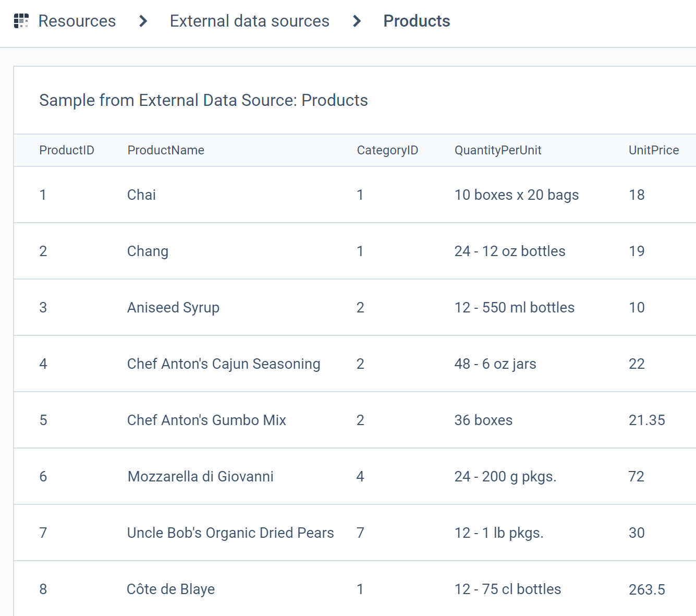This screenshot has height=616, width=696.
Task: Select Chef Anton's Gumbo Mix cell
Action: pyautogui.click(x=206, y=420)
